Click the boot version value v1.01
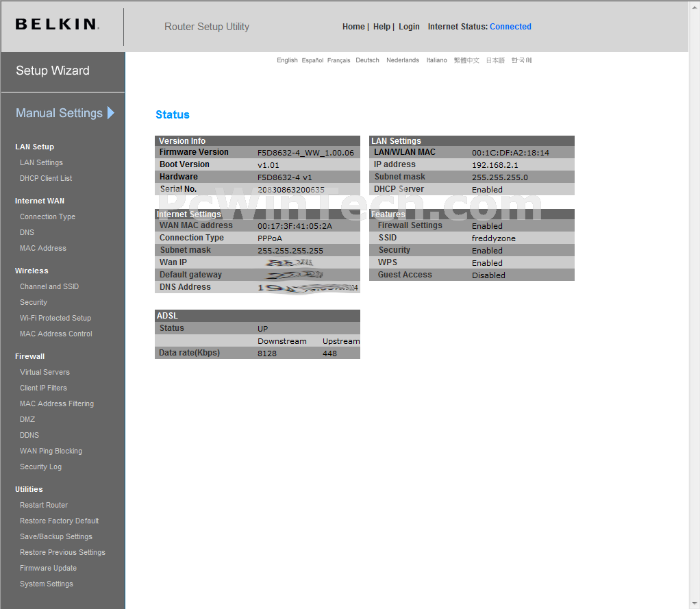The image size is (700, 609). coord(268,165)
